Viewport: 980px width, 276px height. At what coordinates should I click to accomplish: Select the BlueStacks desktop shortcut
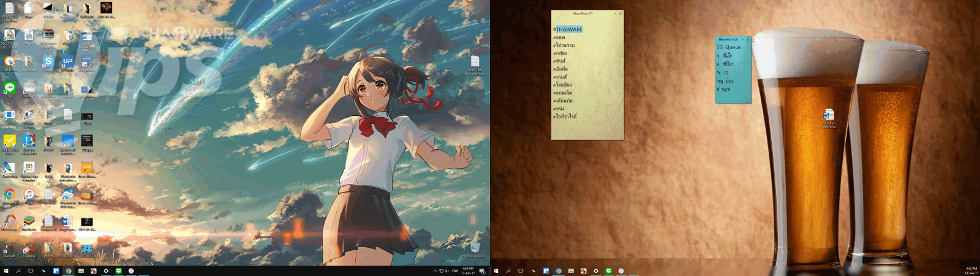pyautogui.click(x=29, y=221)
